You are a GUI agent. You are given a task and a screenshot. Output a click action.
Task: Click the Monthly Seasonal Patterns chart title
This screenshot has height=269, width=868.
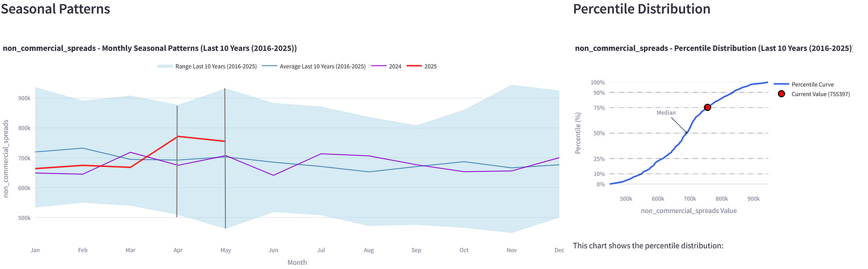[150, 48]
